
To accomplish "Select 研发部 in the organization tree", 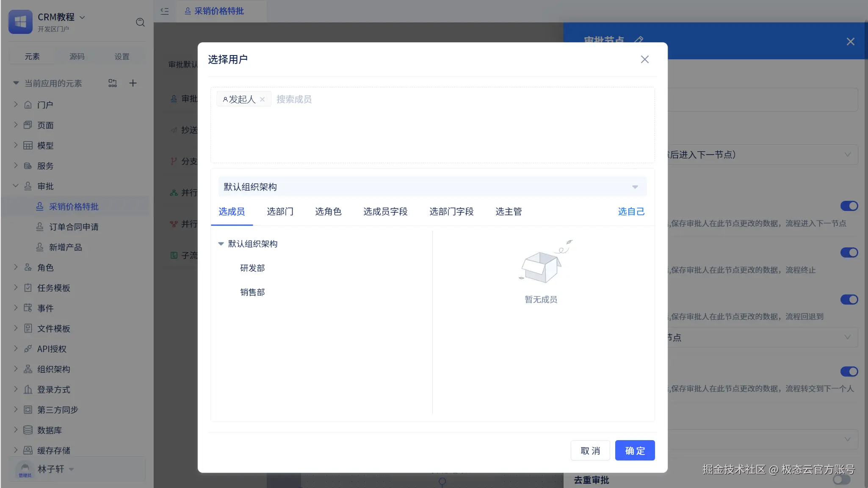I will (x=252, y=268).
